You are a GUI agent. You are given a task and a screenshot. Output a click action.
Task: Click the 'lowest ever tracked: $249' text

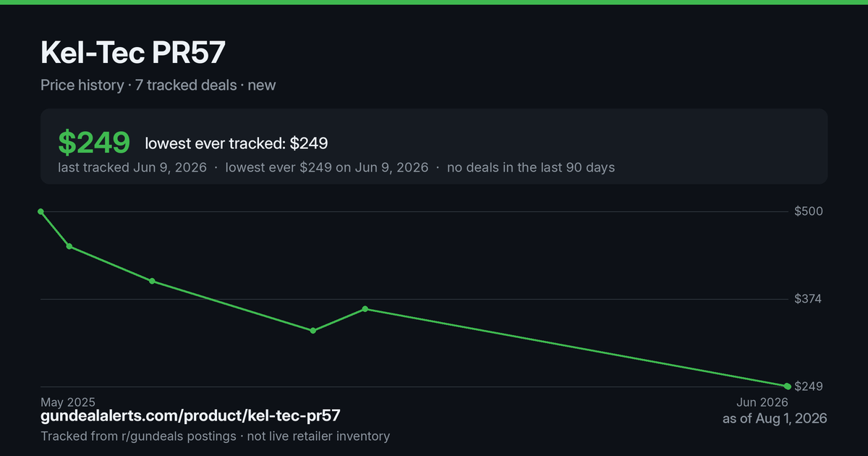237,143
